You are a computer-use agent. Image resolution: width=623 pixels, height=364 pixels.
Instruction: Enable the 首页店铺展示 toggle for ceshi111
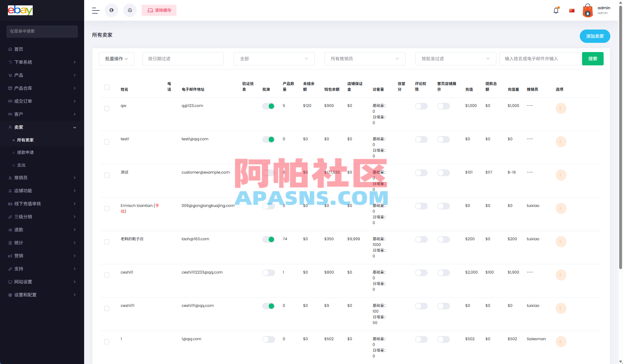click(x=444, y=306)
